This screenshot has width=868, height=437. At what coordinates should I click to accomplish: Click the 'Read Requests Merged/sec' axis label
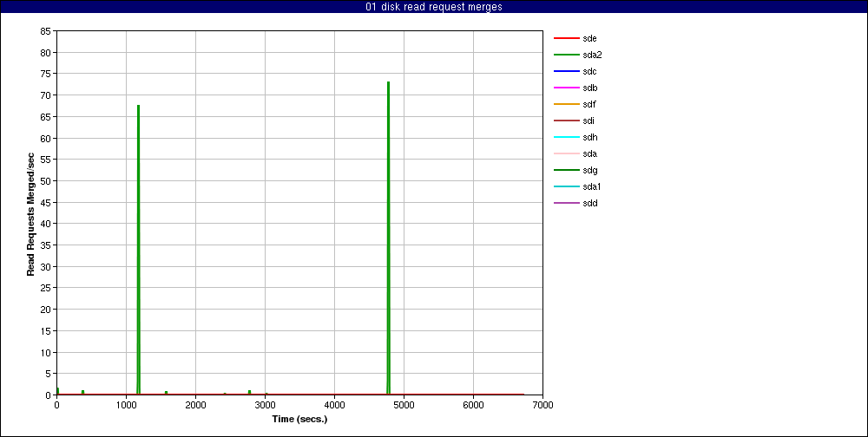pos(31,213)
